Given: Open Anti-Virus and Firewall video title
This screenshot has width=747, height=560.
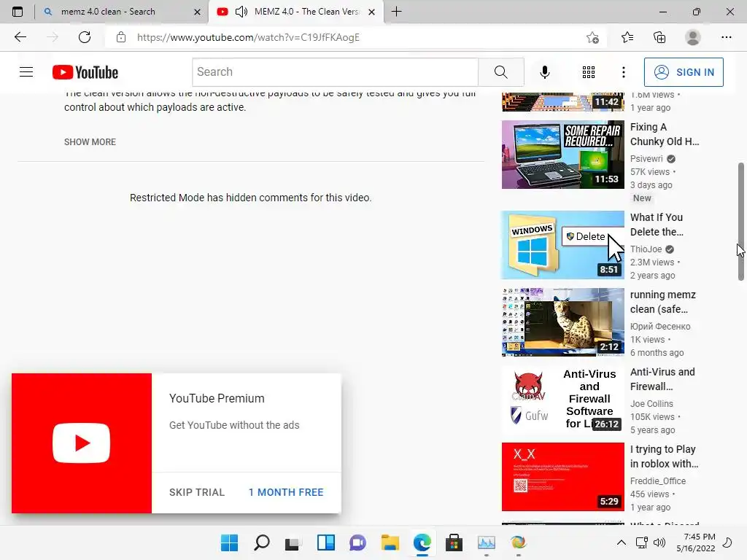Looking at the screenshot, I should click(662, 379).
